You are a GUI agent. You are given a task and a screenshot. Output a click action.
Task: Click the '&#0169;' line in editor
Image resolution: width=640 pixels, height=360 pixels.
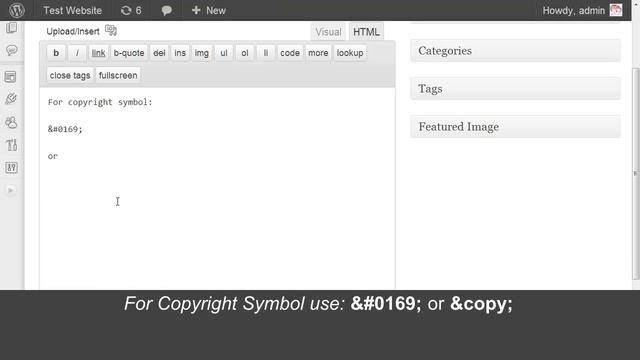(x=65, y=129)
